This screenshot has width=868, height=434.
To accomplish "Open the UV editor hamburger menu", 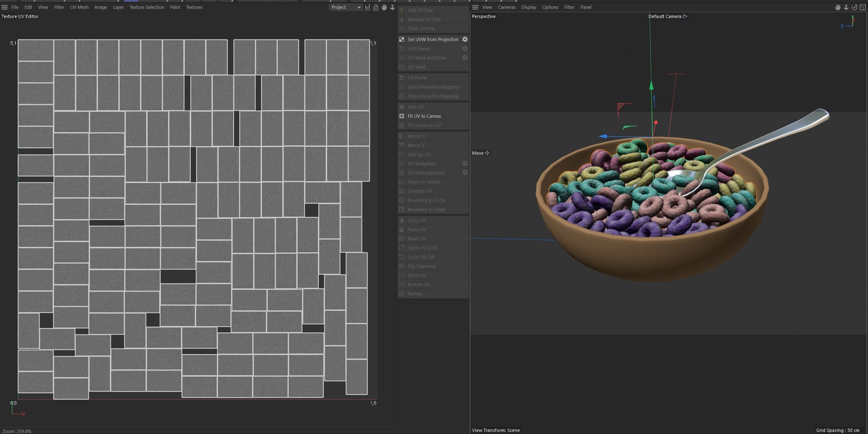I will tap(5, 7).
